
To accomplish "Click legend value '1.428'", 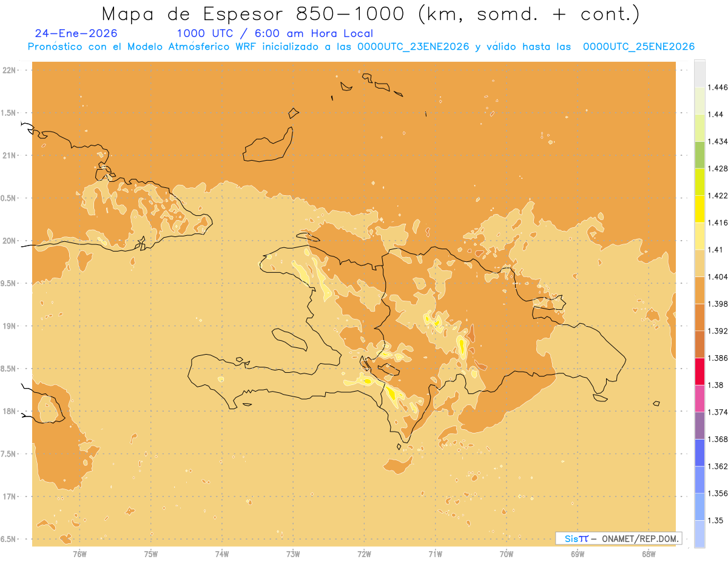I will coord(719,169).
